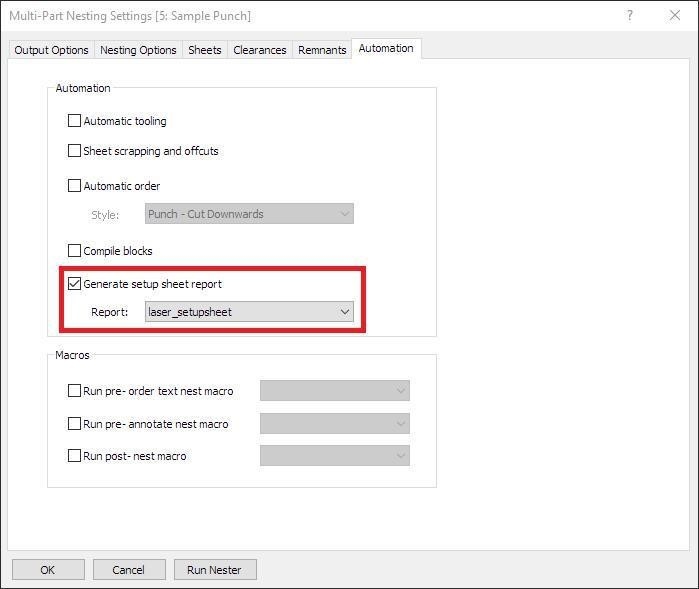Toggle Run pre-annotate nest macro checkbox

tap(74, 424)
